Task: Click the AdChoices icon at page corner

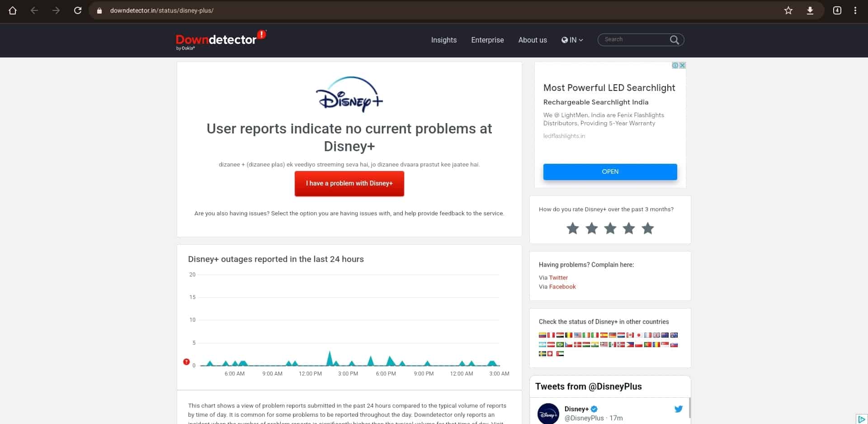Action: pos(862,419)
